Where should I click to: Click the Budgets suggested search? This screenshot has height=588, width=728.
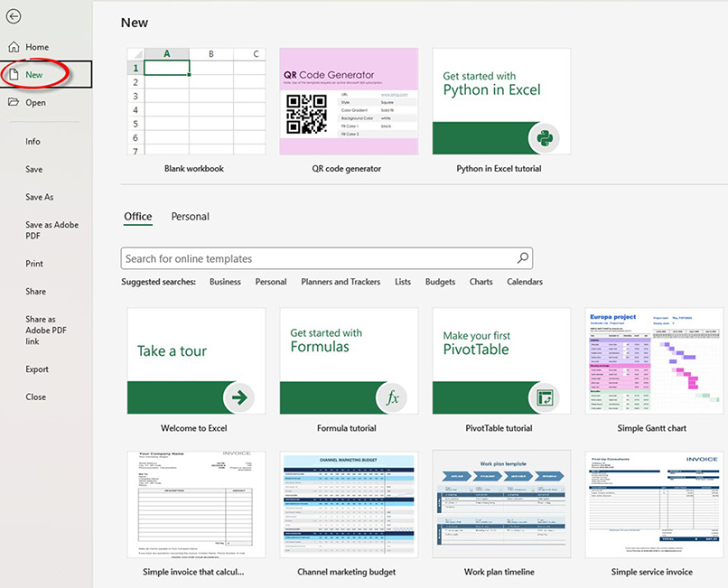(440, 282)
